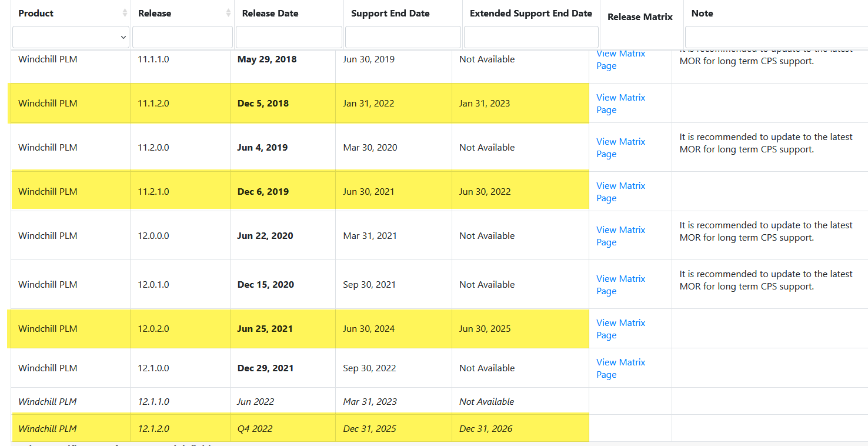This screenshot has height=446, width=868.
Task: Select the Release Matrix column header
Action: tap(640, 17)
